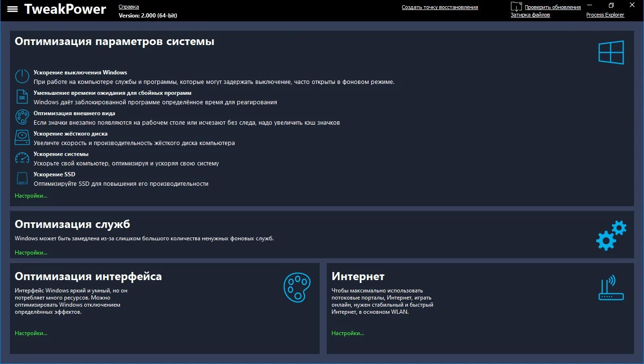Select Ускорение жёсткого диска item

tap(71, 134)
